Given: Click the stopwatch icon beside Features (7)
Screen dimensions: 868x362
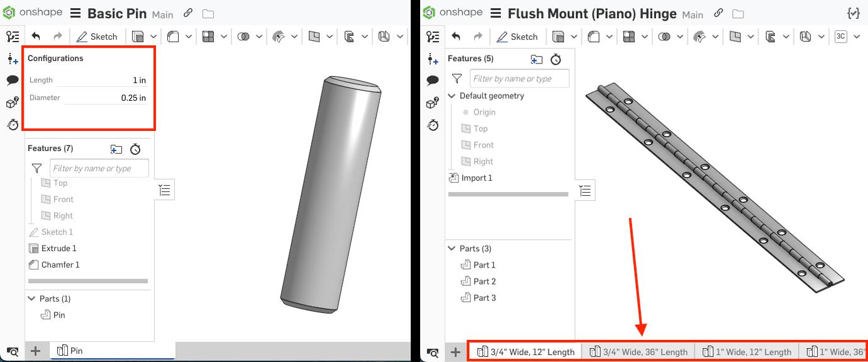Looking at the screenshot, I should click(135, 149).
